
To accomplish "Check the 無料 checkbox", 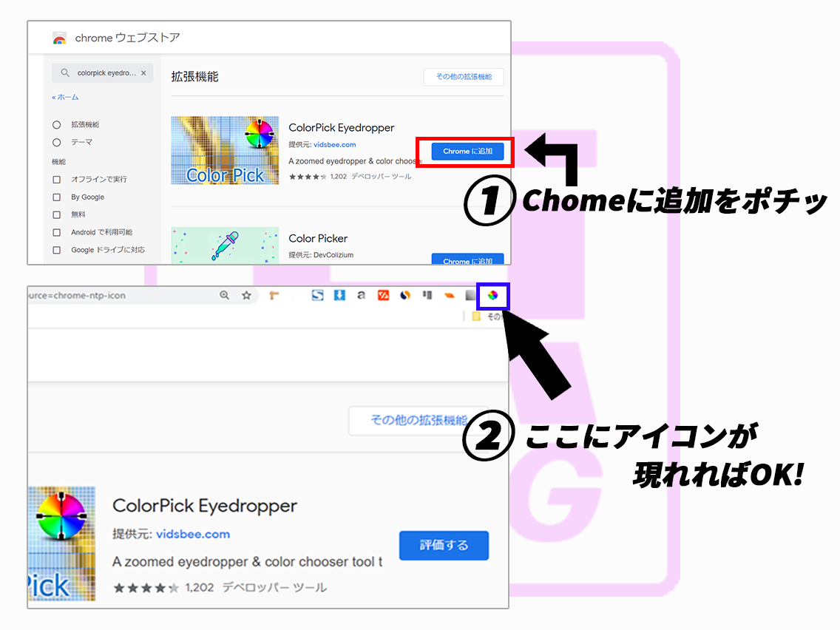I will 57,215.
